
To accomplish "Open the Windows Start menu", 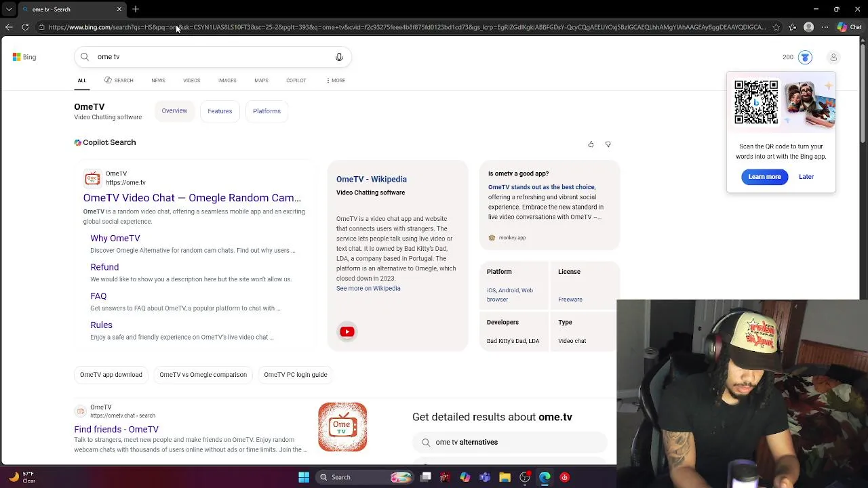I will pyautogui.click(x=304, y=477).
